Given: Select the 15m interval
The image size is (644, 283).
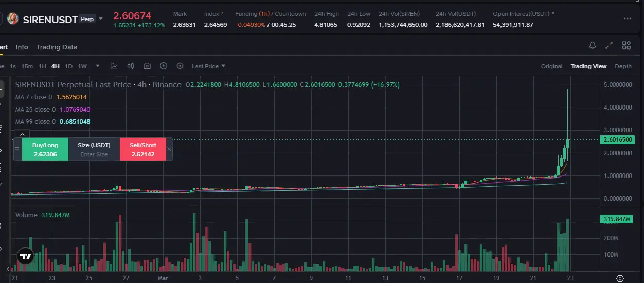Looking at the screenshot, I should (27, 66).
